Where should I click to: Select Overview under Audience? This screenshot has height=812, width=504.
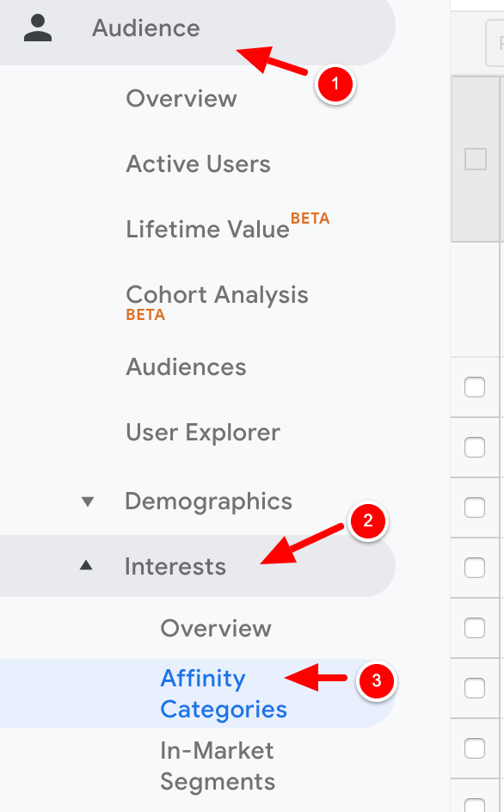181,98
